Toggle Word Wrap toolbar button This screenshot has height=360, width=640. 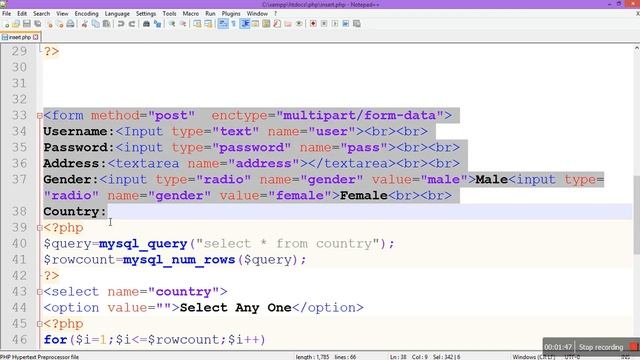click(223, 24)
